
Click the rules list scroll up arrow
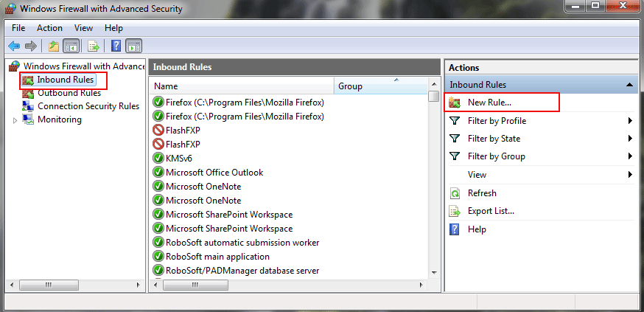click(434, 84)
